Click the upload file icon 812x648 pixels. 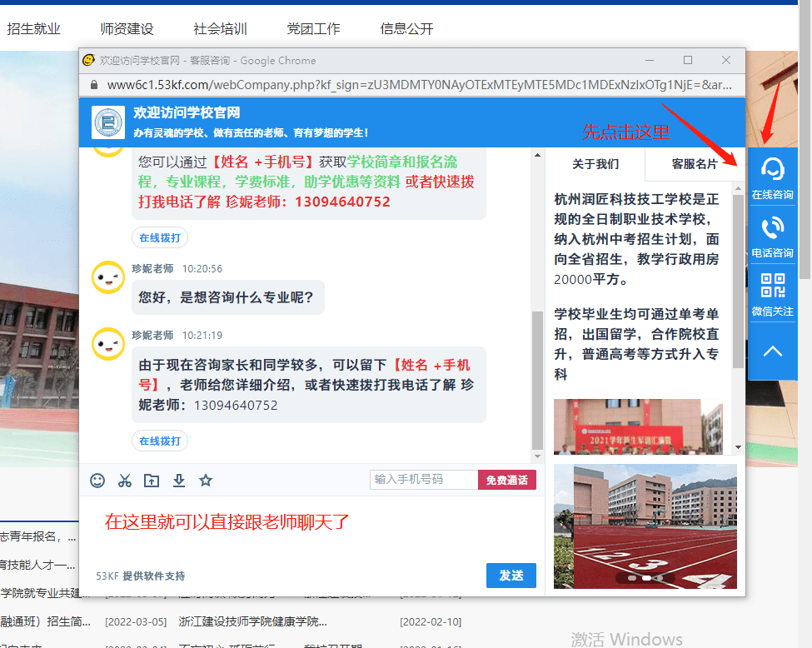pyautogui.click(x=152, y=481)
